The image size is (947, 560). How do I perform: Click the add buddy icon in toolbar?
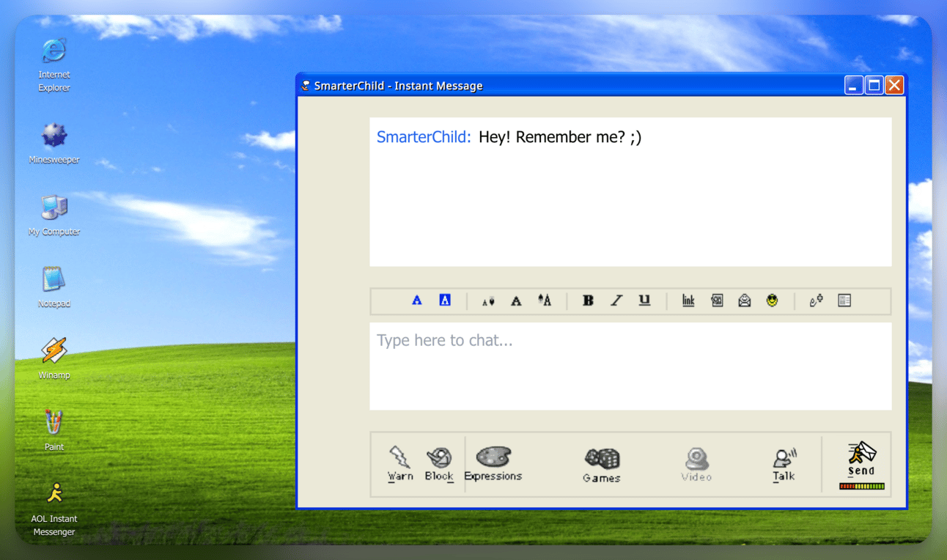(816, 301)
